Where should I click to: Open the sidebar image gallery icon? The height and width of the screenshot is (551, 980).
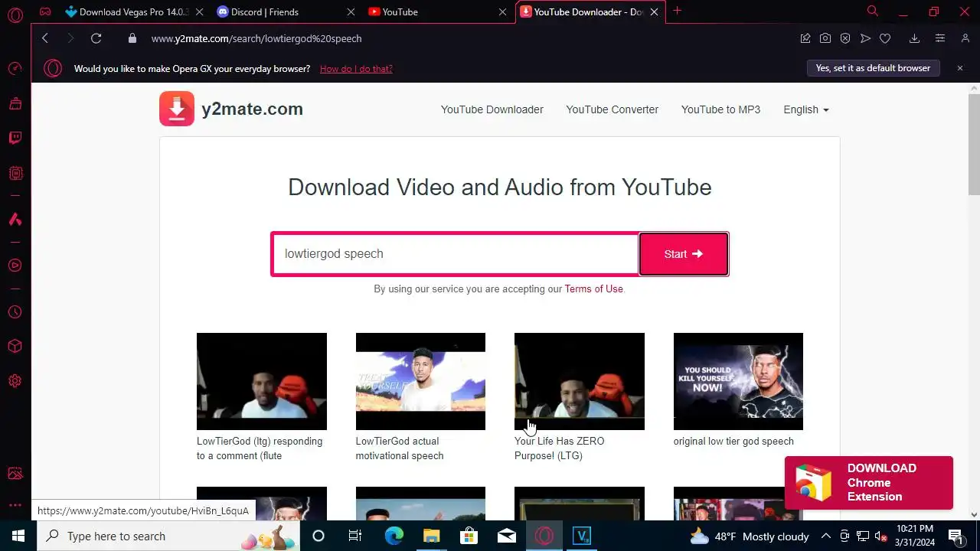[x=15, y=474]
